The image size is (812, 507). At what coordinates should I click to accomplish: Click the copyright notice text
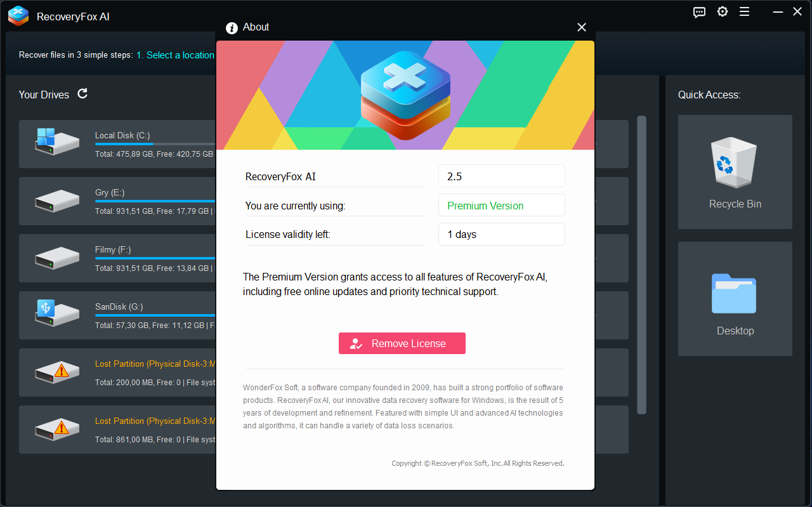478,463
